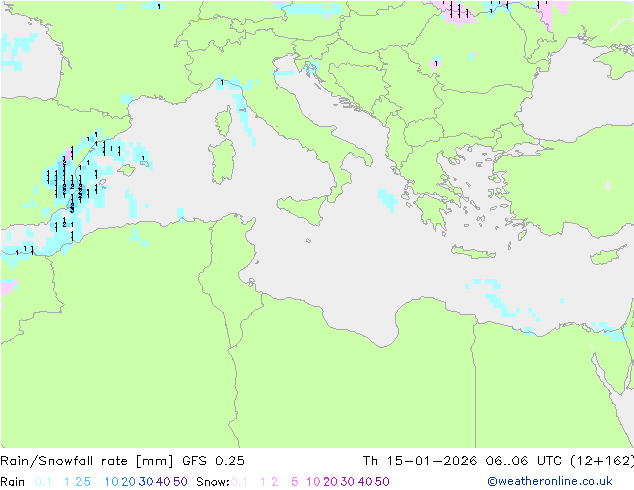
Task: Click the island of Cyprus on map
Action: 607,256
